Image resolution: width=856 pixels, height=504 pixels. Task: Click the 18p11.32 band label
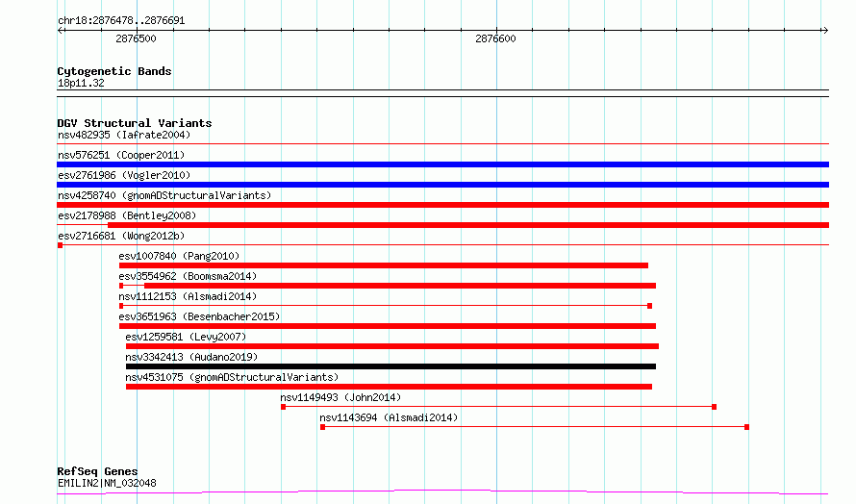pos(81,83)
